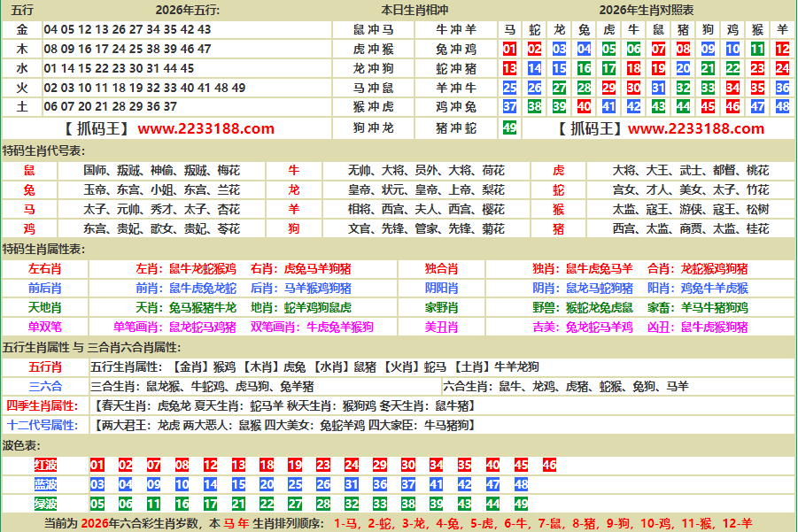Click green ball 49 below the 马 column
This screenshot has height=532, width=798.
tap(509, 127)
